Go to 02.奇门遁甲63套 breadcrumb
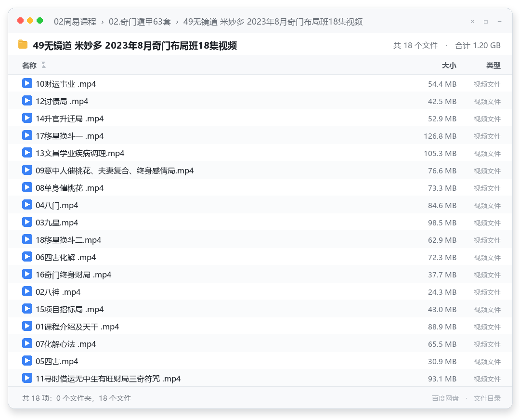520x420 pixels. click(x=140, y=22)
